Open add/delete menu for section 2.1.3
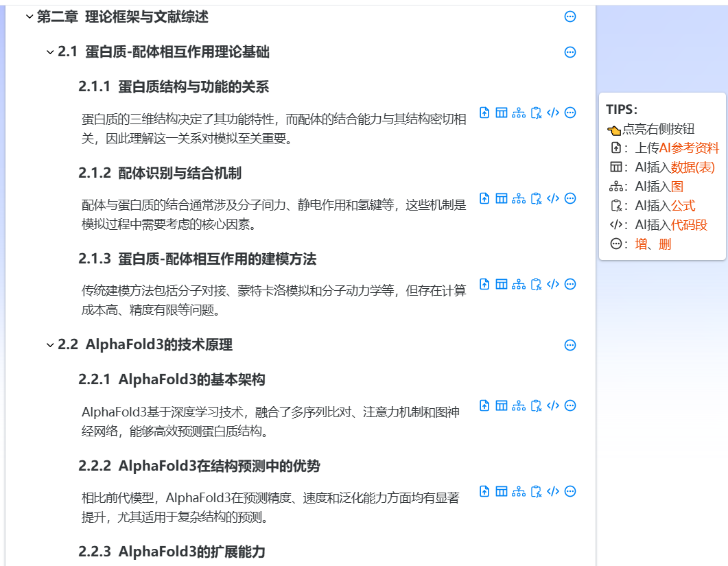Image resolution: width=728 pixels, height=566 pixels. [570, 284]
